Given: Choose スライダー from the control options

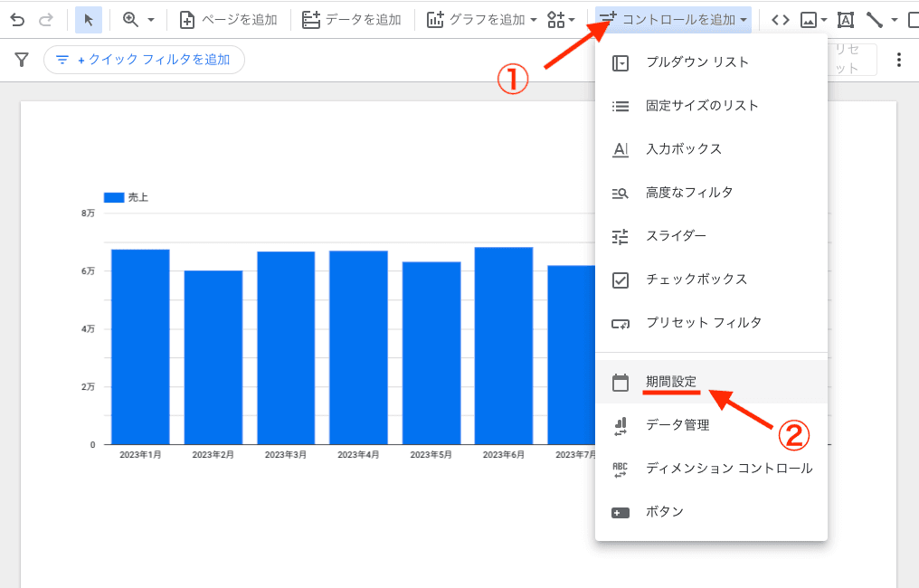Looking at the screenshot, I should [x=677, y=236].
